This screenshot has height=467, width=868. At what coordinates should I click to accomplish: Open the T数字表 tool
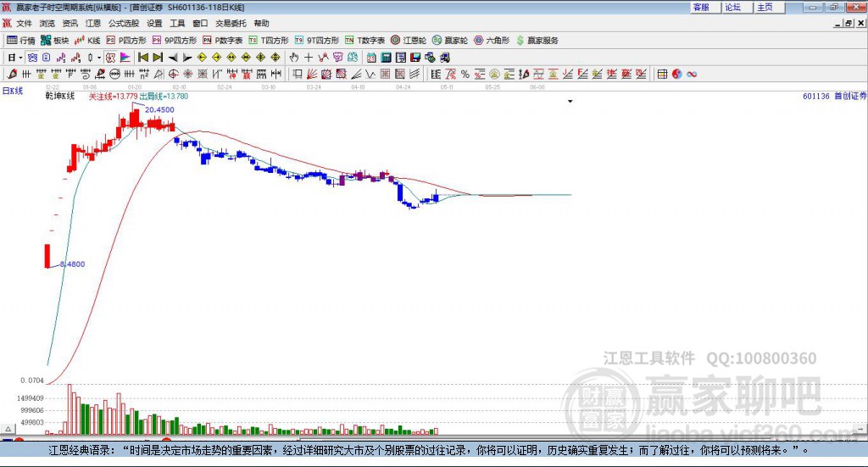[364, 41]
